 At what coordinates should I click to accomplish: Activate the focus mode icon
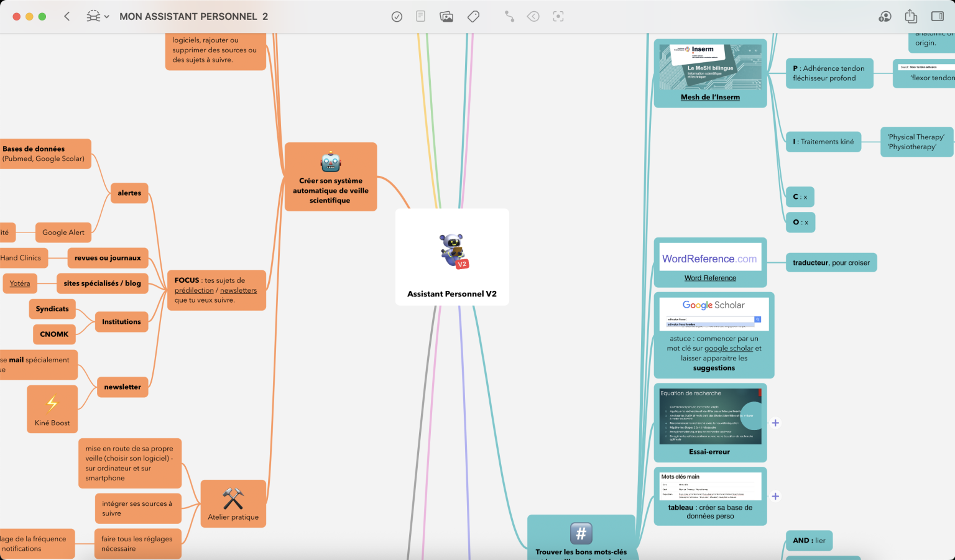[558, 17]
